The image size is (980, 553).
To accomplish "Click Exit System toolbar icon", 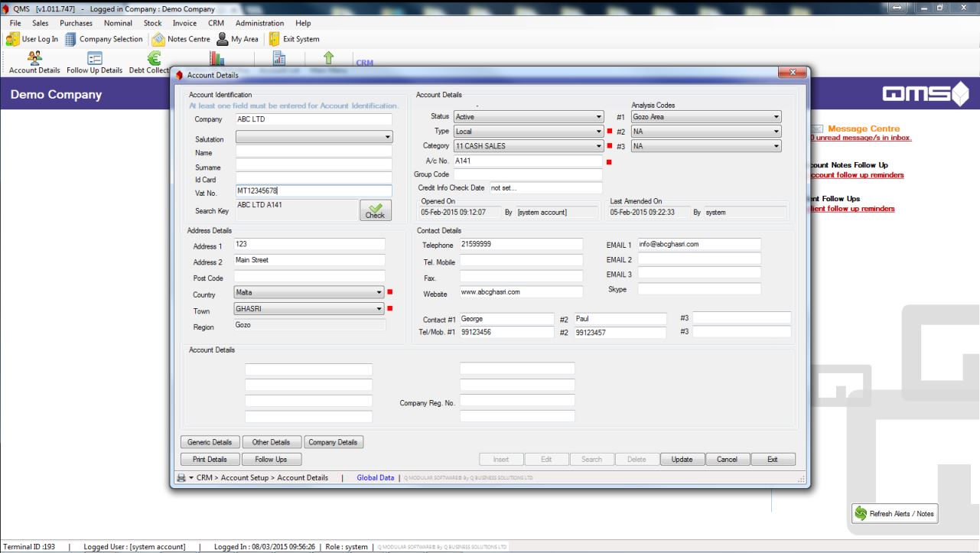I will point(294,39).
